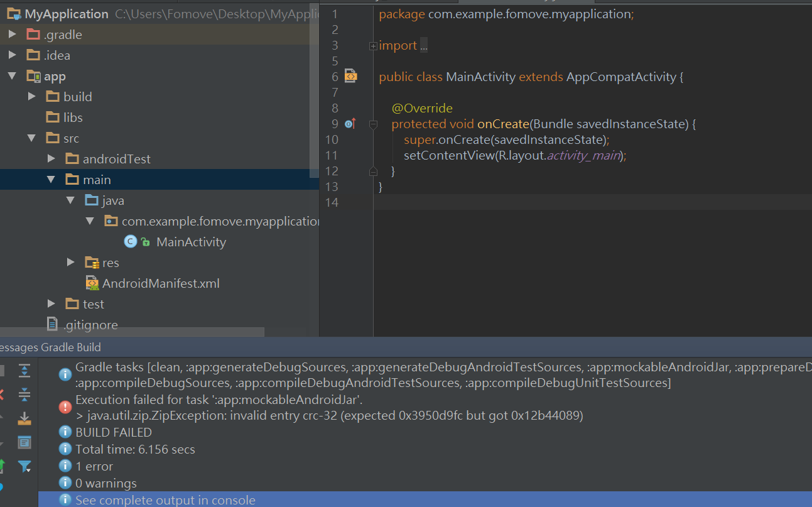
Task: Click the override gutter icon on line 9
Action: [350, 124]
